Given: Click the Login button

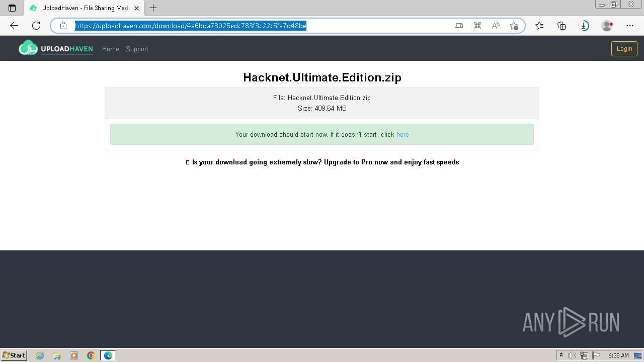Looking at the screenshot, I should click(x=624, y=48).
